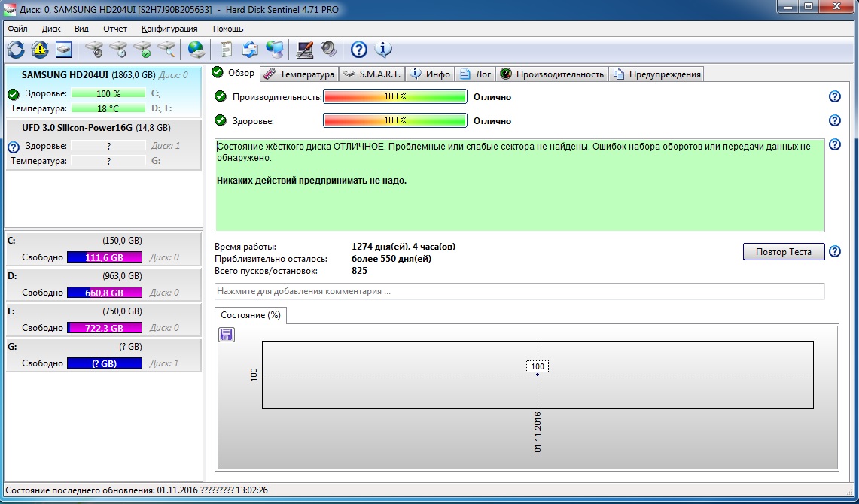The image size is (859, 504).
Task: Switch to the Температура tab
Action: point(300,74)
